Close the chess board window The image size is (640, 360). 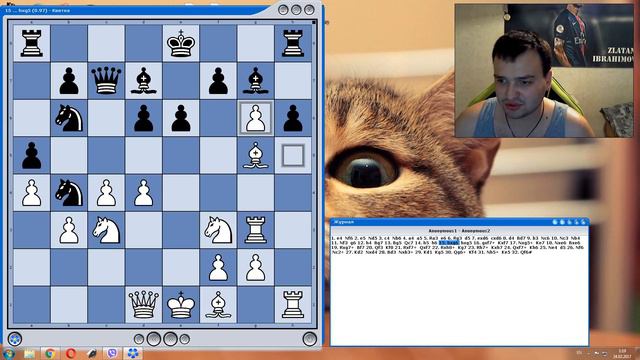309,9
